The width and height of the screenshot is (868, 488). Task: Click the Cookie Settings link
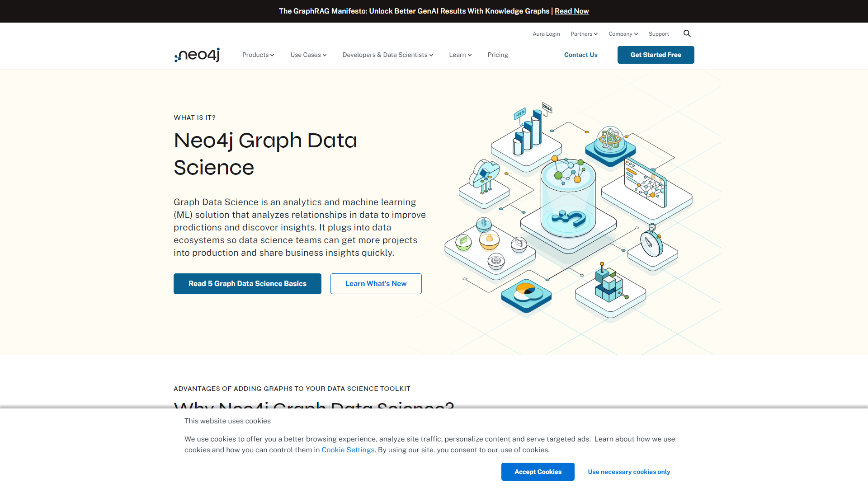coord(348,450)
